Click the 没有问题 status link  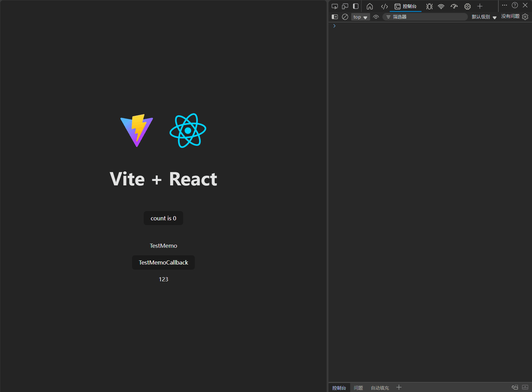tap(510, 16)
